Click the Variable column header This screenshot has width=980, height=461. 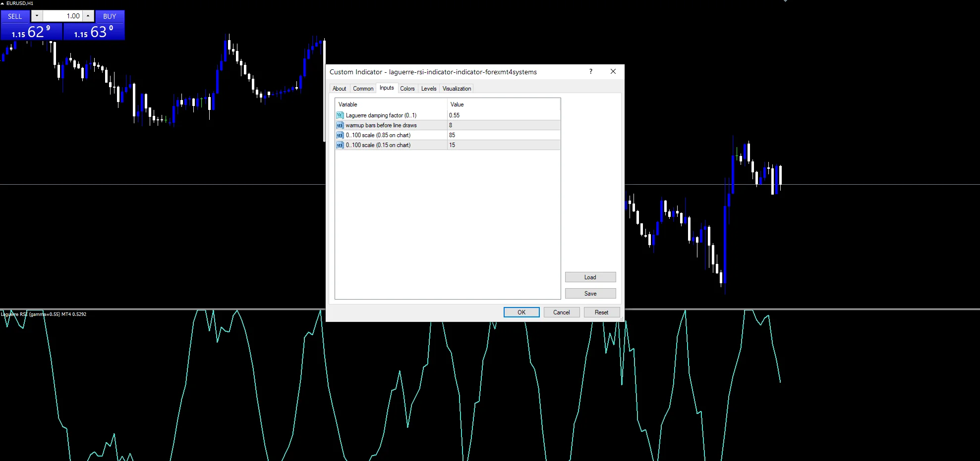point(391,104)
